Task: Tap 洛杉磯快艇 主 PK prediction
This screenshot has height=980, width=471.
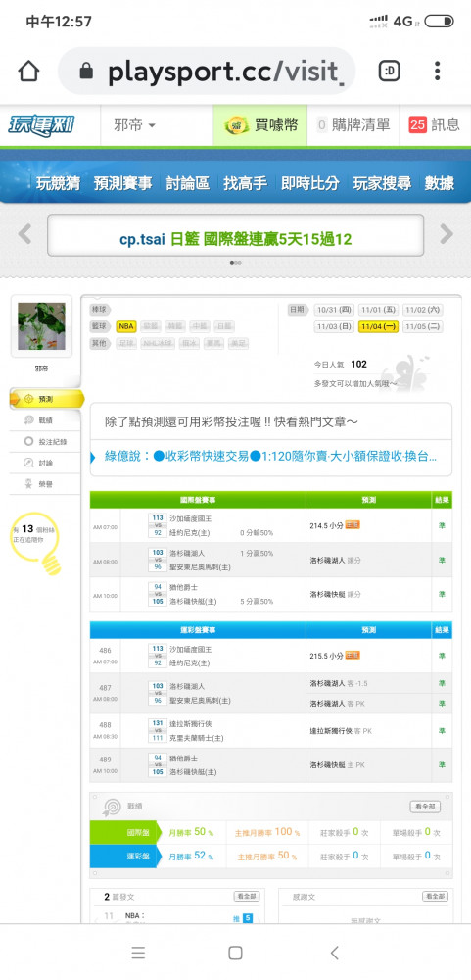Action: pyautogui.click(x=338, y=765)
